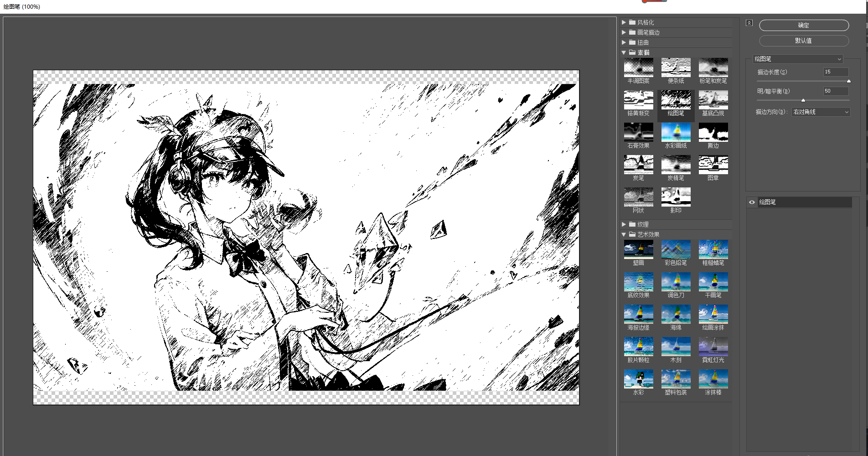
Task: Select the 海绵 filter thumbnail
Action: [676, 314]
